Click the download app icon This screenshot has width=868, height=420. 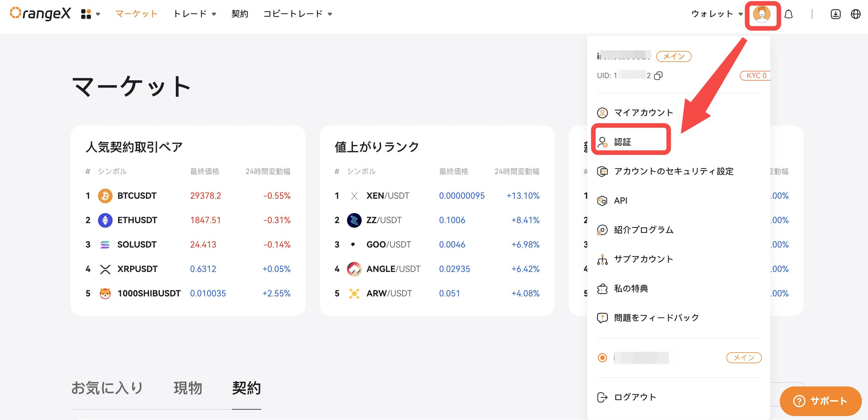(835, 14)
